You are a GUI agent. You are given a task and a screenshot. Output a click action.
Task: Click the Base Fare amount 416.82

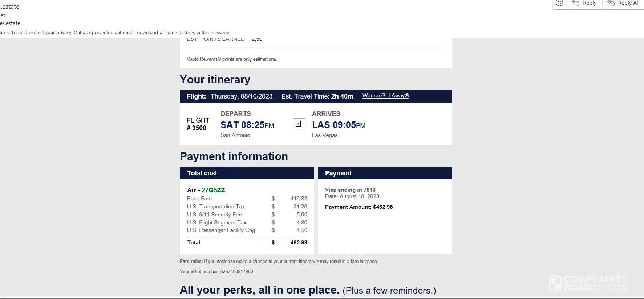pos(299,199)
